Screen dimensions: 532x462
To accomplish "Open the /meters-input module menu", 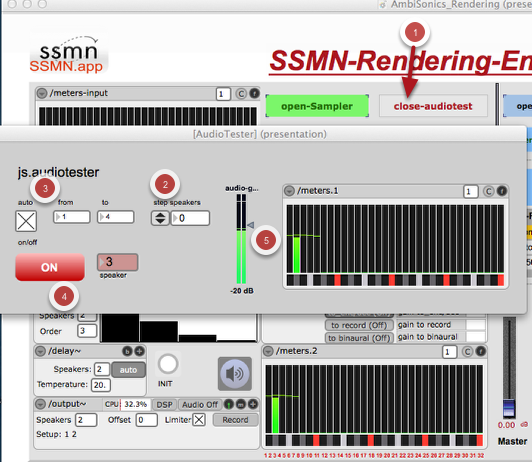I will (42, 93).
